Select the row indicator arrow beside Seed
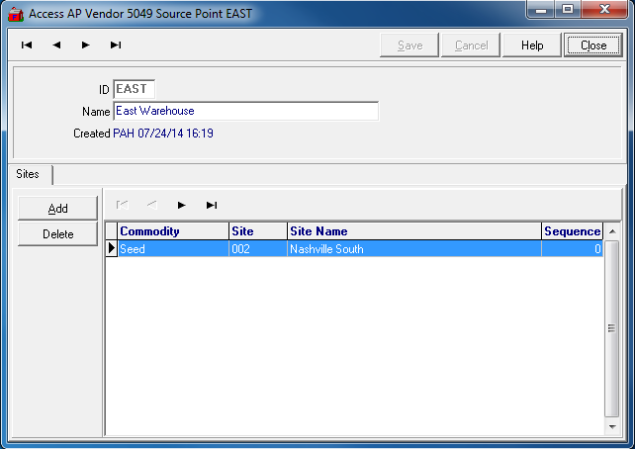Viewport: 635px width, 449px height. [x=111, y=249]
